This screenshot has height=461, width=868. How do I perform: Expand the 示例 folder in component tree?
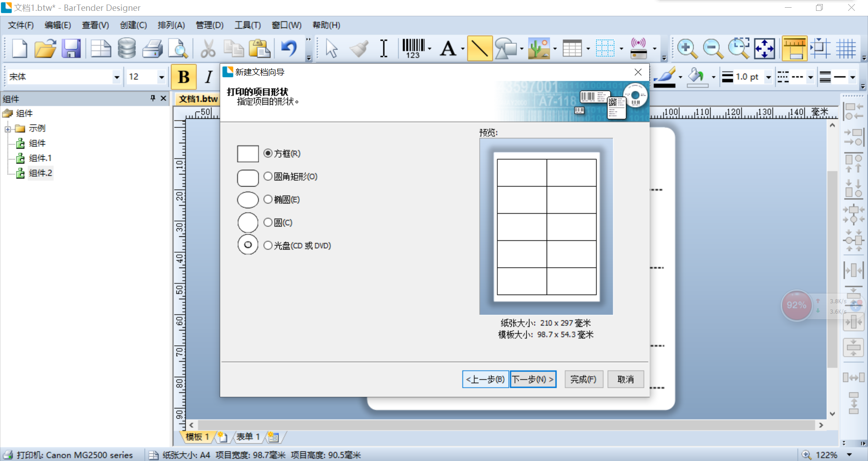tap(8, 129)
